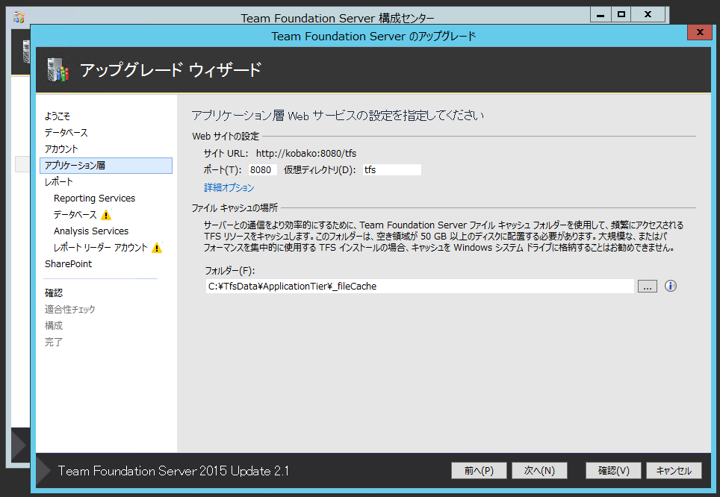Select the アプリケーション層 step
The width and height of the screenshot is (720, 497).
pos(106,165)
